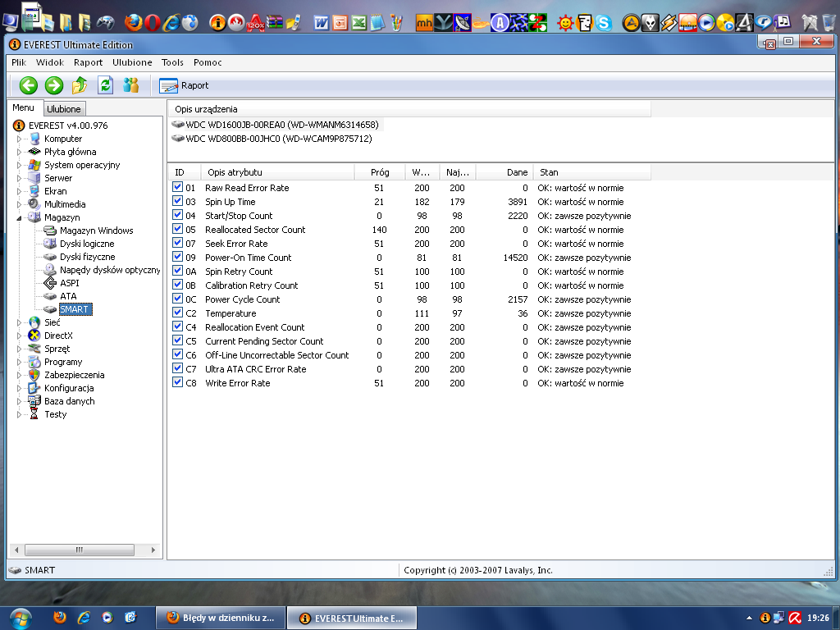
Task: Open the Plik menu
Action: pos(19,62)
